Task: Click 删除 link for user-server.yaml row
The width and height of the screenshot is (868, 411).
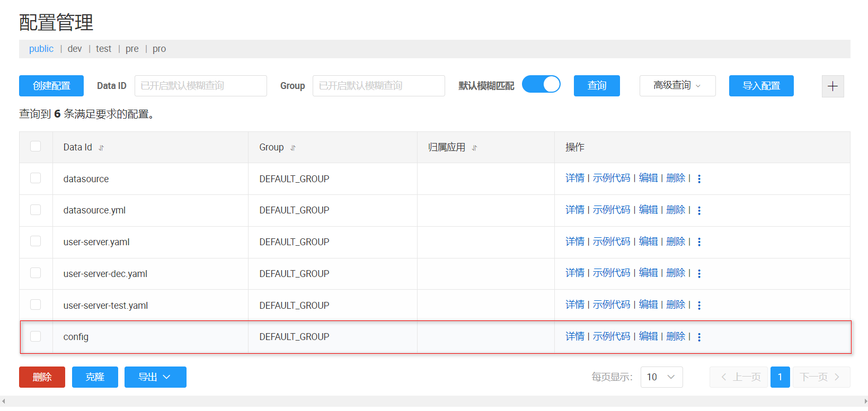Action: (676, 242)
